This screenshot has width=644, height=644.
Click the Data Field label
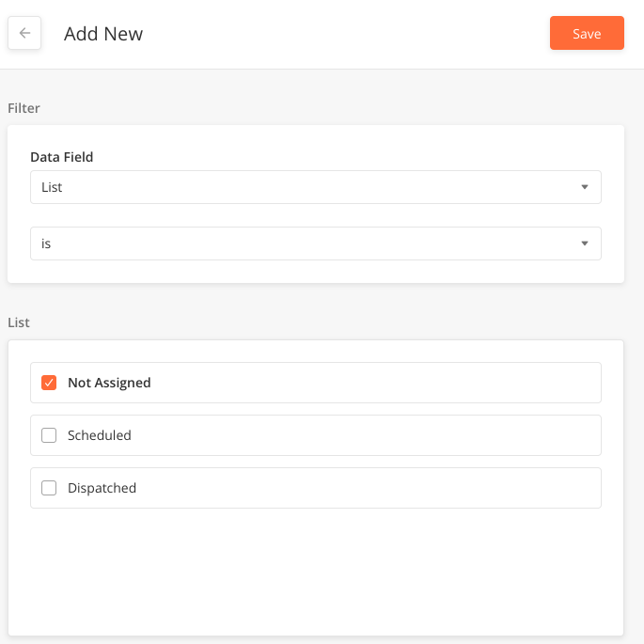click(x=62, y=157)
